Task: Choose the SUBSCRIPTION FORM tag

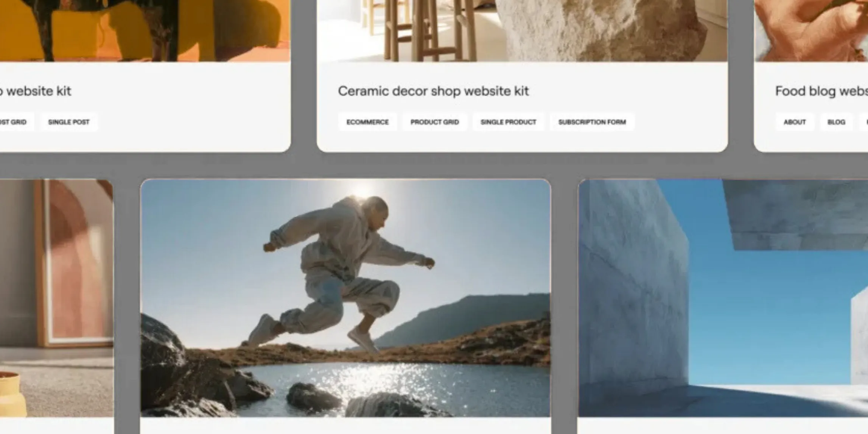Action: point(592,122)
